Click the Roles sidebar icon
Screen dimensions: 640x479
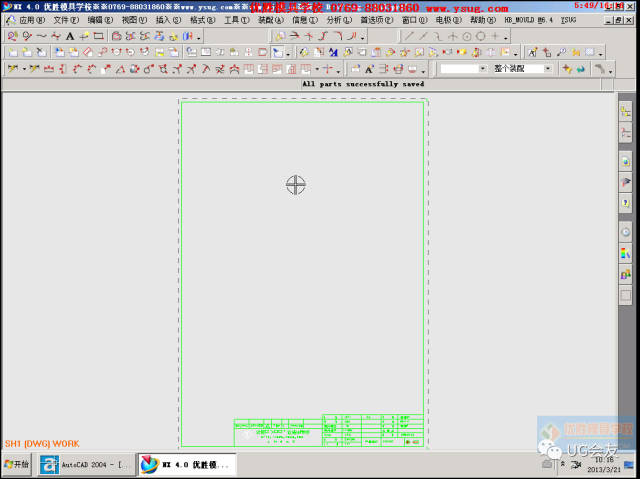click(626, 274)
